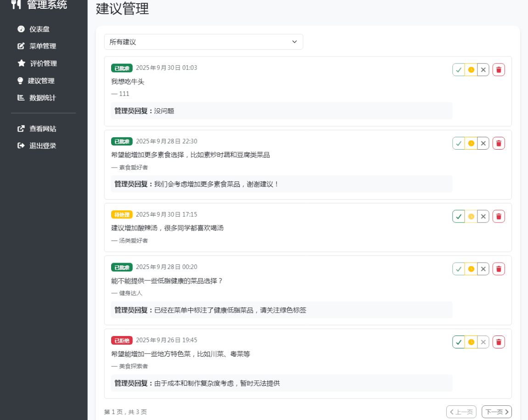This screenshot has height=420, width=528.
Task: Click the 下一页 pagination button
Action: (x=496, y=412)
